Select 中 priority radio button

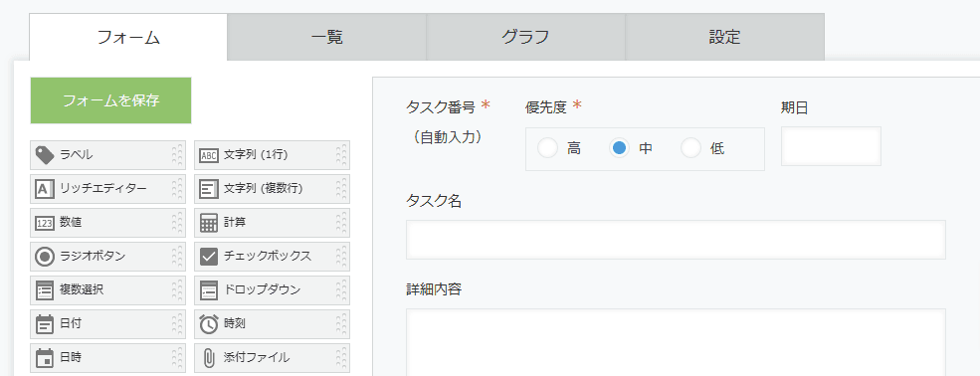point(619,148)
